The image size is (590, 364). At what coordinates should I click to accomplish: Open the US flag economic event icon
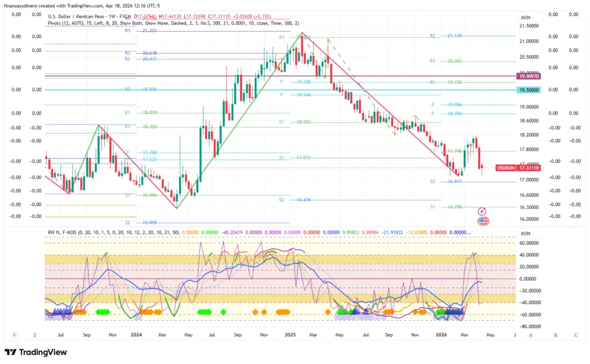pos(482,221)
